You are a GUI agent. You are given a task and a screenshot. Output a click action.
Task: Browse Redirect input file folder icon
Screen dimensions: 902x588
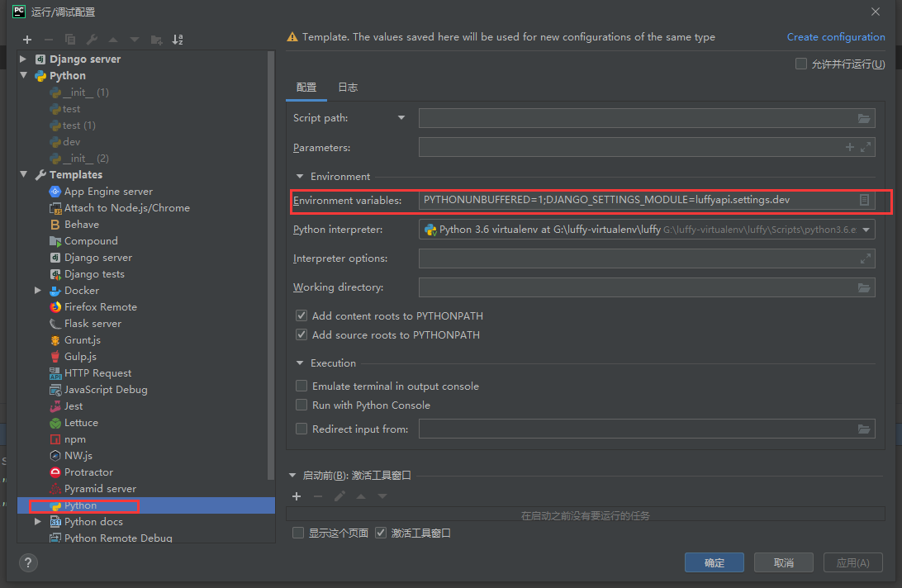pos(863,429)
